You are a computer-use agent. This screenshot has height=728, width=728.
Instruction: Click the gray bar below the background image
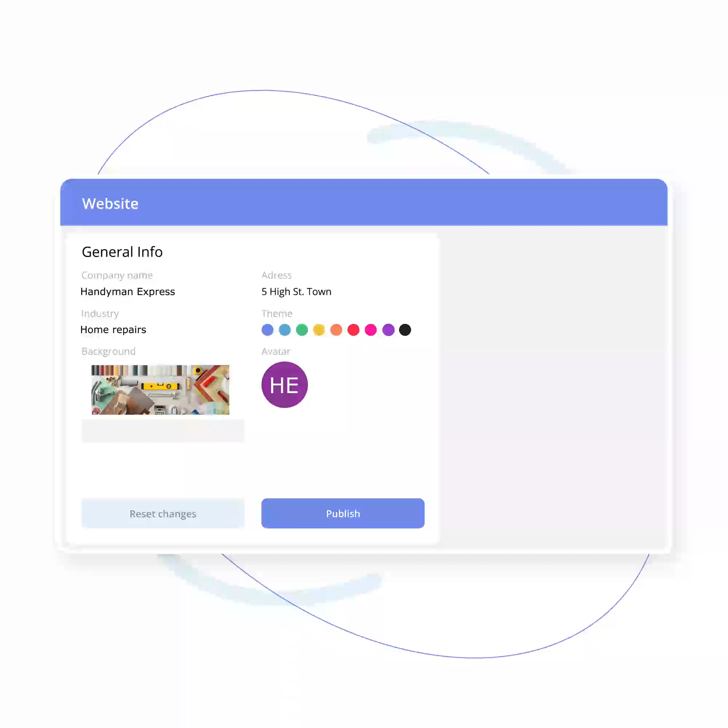tap(163, 431)
